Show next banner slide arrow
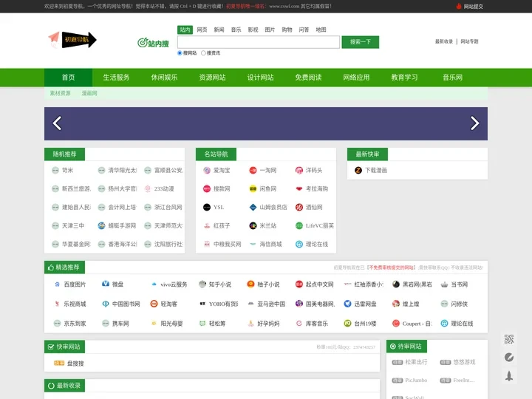532x399 pixels. [x=474, y=123]
